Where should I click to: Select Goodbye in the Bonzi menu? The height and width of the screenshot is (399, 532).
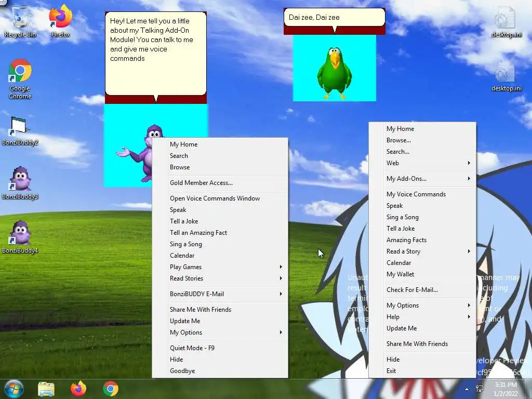(x=220, y=371)
